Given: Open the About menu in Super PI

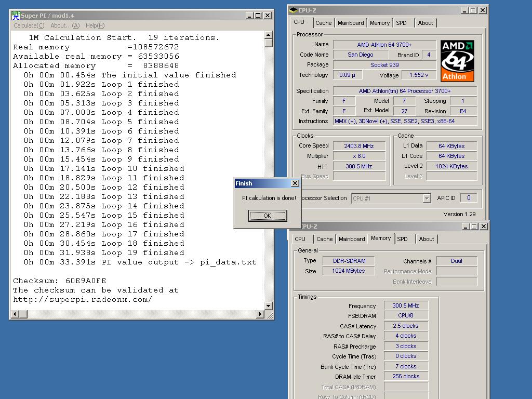Looking at the screenshot, I should pos(65,25).
